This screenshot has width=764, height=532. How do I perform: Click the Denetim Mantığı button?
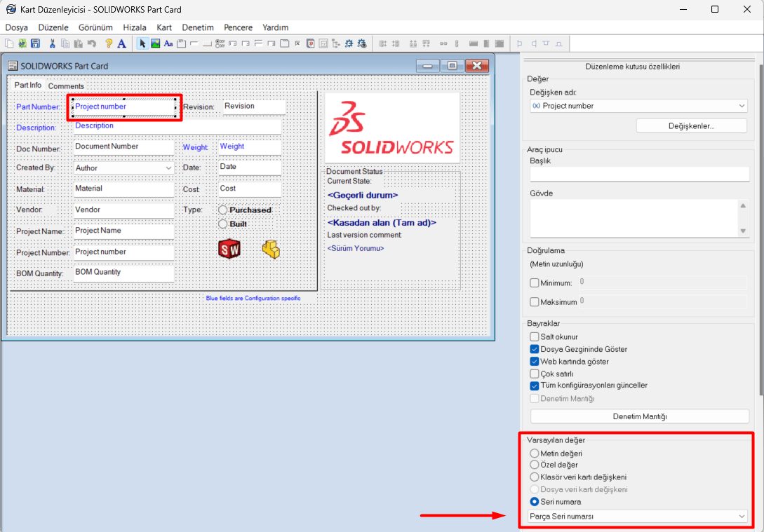pos(640,416)
